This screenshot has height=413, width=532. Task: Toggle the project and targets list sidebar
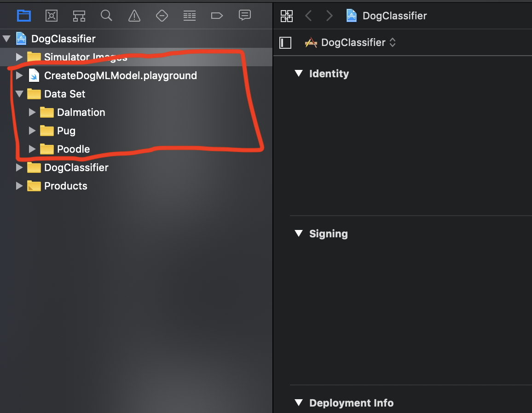[x=285, y=43]
